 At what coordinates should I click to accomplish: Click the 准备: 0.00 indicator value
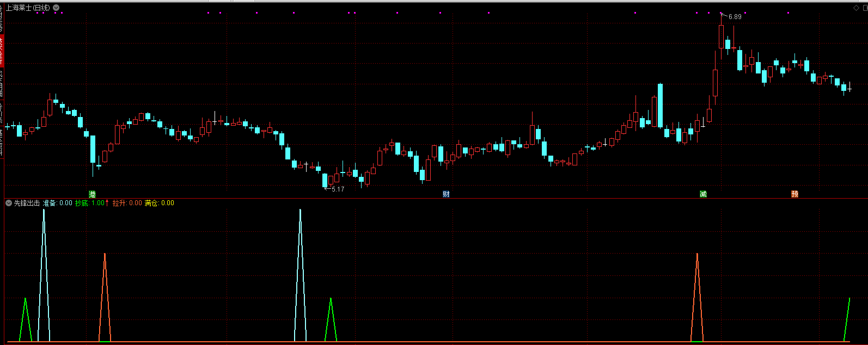pyautogui.click(x=57, y=203)
